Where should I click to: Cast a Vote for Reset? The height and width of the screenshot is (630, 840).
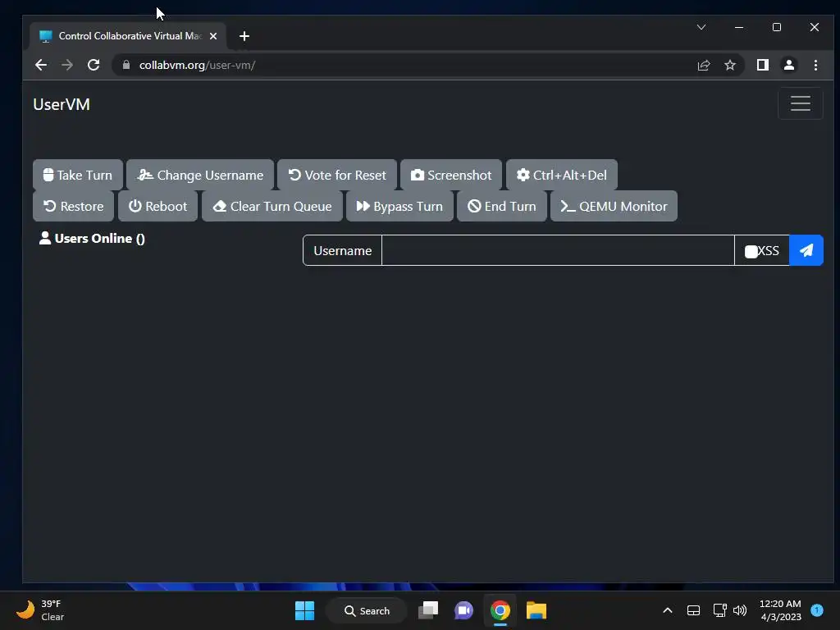(337, 176)
